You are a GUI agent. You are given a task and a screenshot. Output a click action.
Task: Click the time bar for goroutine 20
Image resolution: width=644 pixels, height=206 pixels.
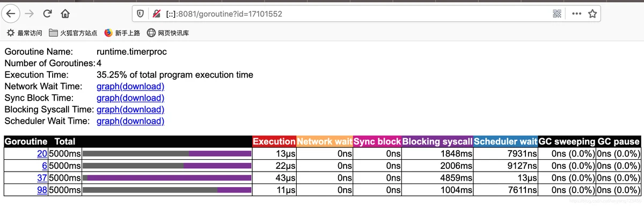tap(167, 153)
